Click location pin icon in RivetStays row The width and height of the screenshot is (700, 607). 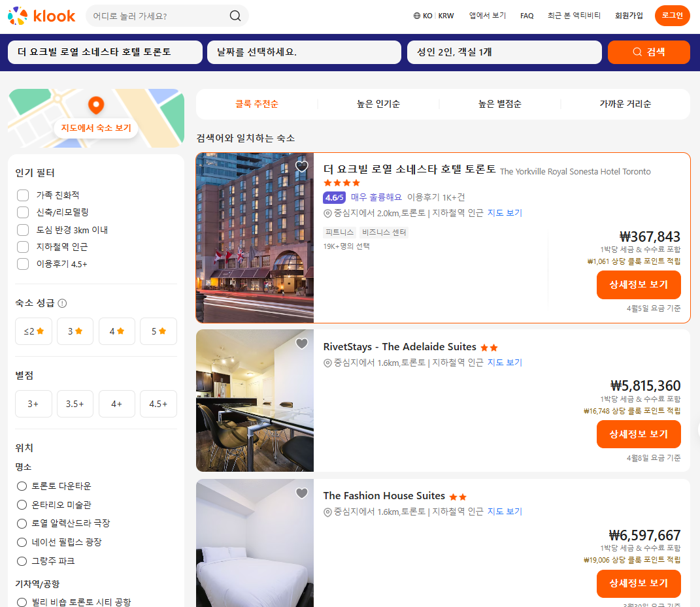[327, 363]
